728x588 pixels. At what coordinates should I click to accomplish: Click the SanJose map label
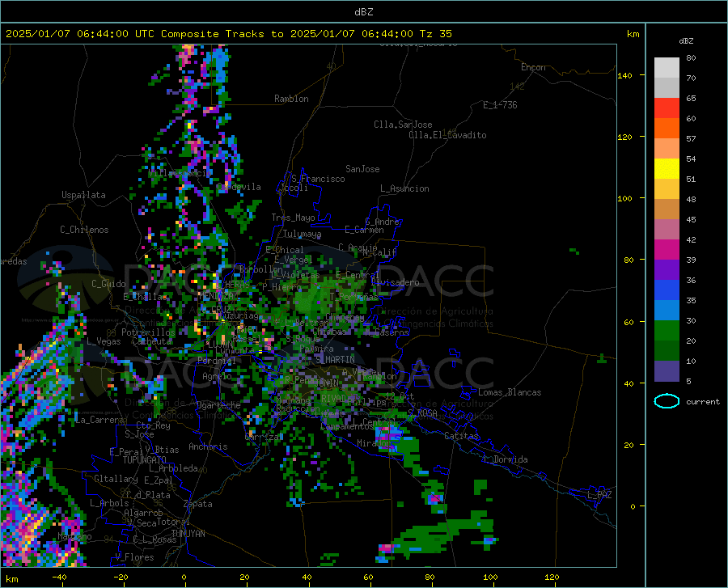[362, 169]
